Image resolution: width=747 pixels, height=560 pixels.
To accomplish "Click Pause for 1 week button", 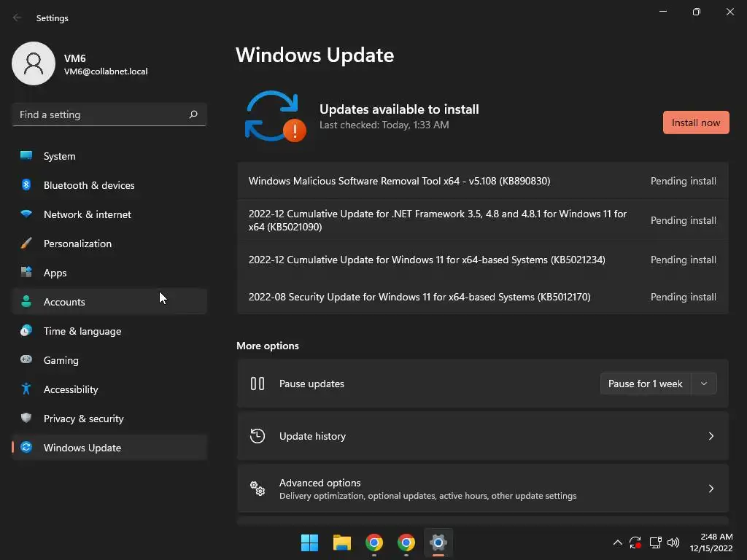I will 646,384.
